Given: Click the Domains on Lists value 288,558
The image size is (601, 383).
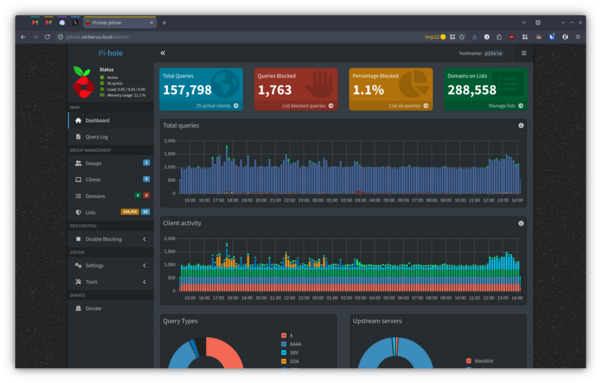Looking at the screenshot, I should click(472, 90).
